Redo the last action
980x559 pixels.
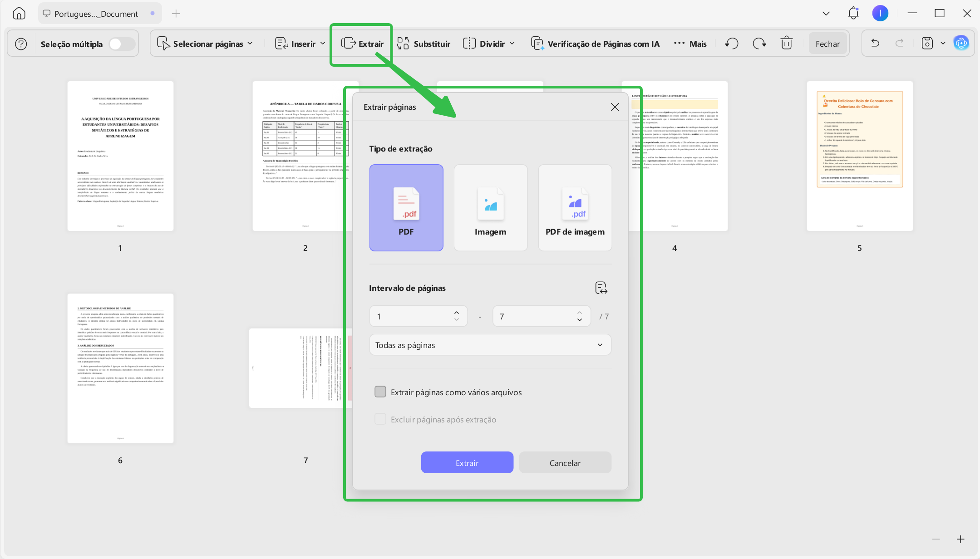(x=899, y=43)
